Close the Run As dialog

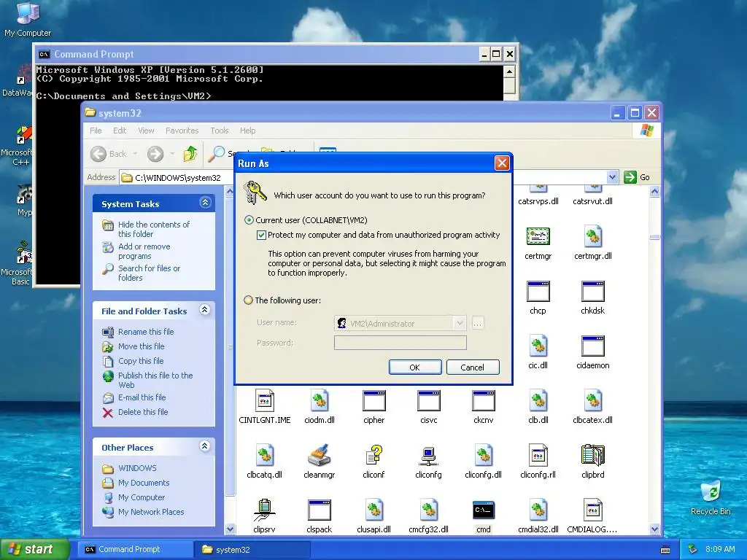tap(502, 163)
